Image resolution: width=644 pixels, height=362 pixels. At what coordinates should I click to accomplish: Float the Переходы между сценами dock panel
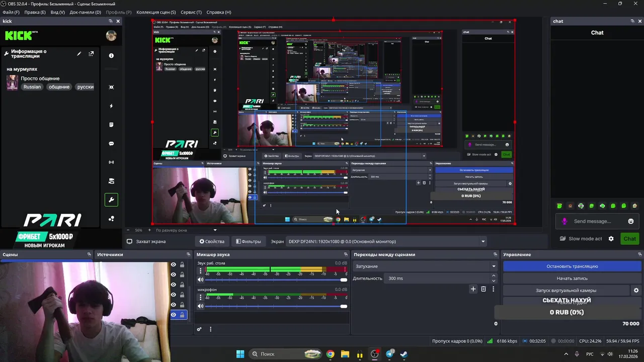coord(495,254)
